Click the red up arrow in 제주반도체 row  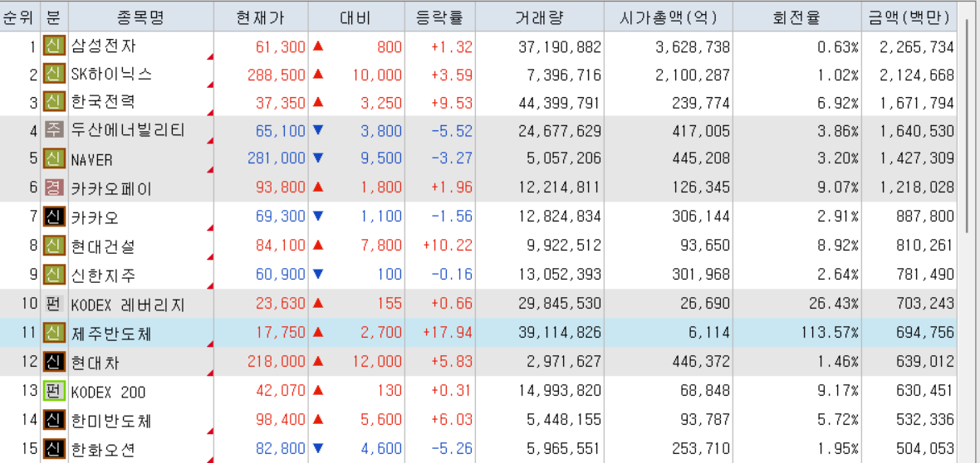click(x=317, y=333)
